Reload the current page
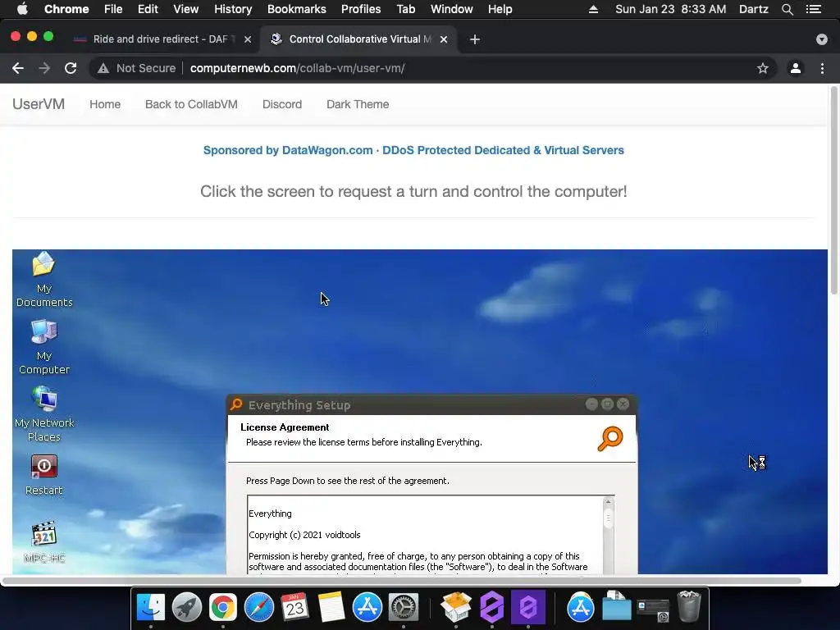 pyautogui.click(x=71, y=68)
